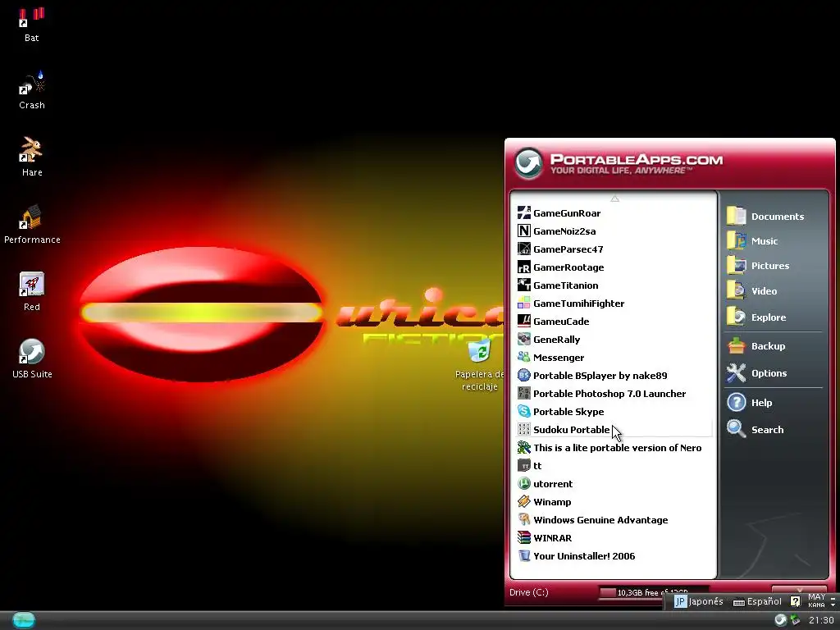Open the Español keyboard layout selector
This screenshot has height=630, width=840.
(x=757, y=601)
